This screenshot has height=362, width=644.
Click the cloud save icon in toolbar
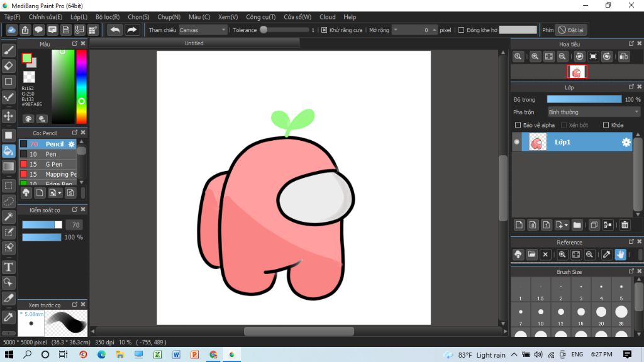click(11, 30)
